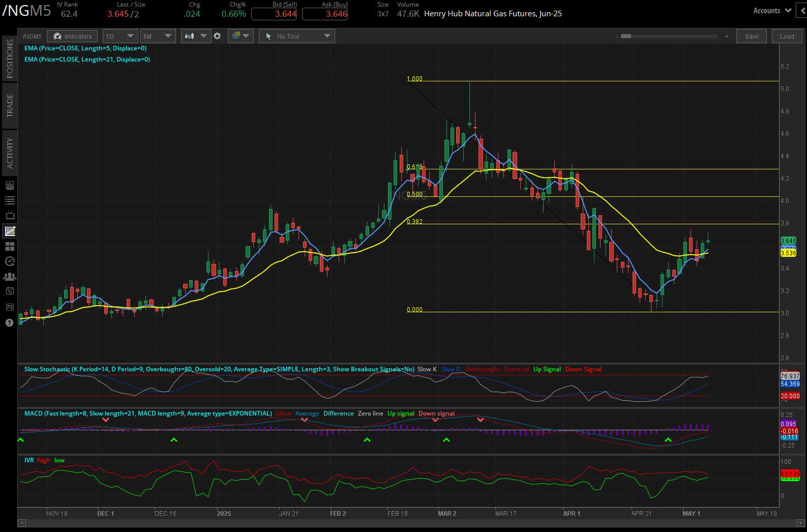Image resolution: width=807 pixels, height=532 pixels.
Task: Open the clock history icon in the sidebar
Action: 9,261
